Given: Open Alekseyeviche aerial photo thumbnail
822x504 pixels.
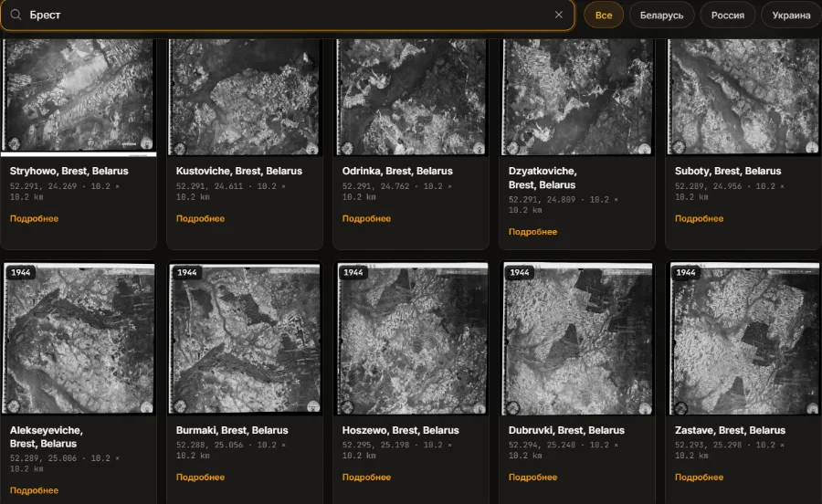Looking at the screenshot, I should 79,339.
